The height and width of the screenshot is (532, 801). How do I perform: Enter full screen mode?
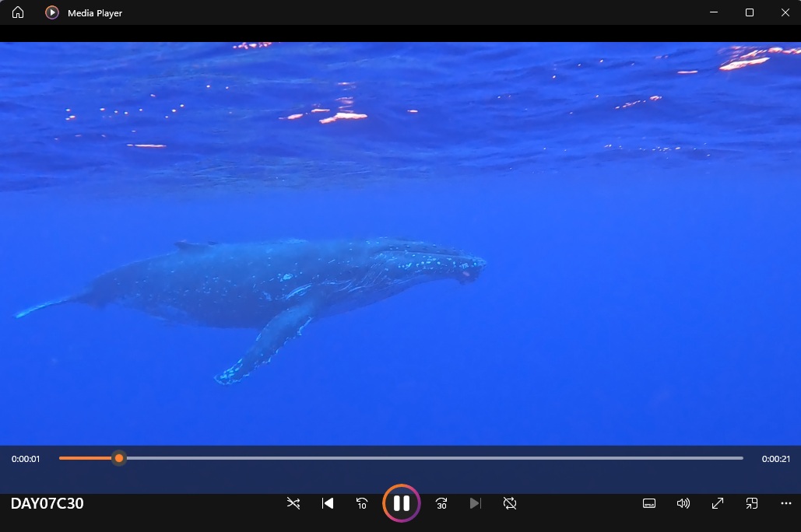click(718, 503)
